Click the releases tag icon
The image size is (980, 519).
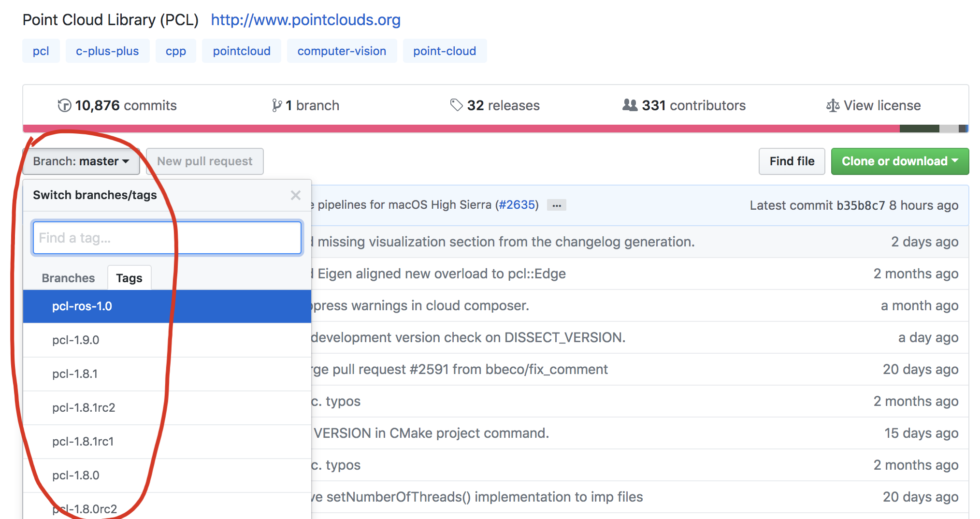tap(456, 105)
